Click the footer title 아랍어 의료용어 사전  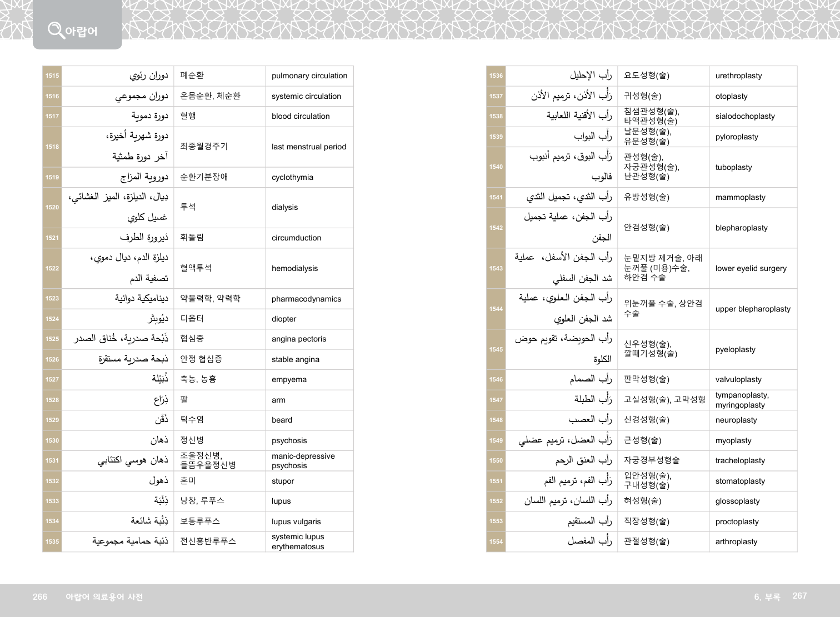click(104, 596)
